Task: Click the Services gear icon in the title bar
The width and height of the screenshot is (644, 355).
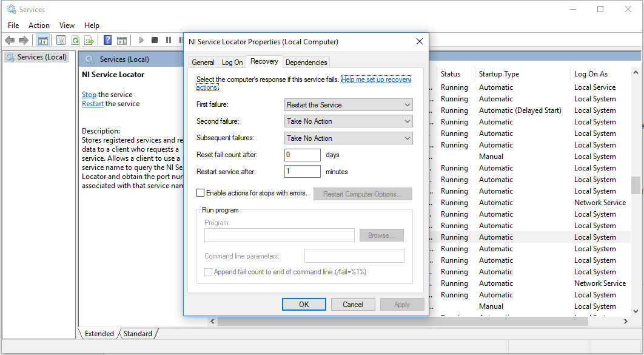Action: coord(11,9)
